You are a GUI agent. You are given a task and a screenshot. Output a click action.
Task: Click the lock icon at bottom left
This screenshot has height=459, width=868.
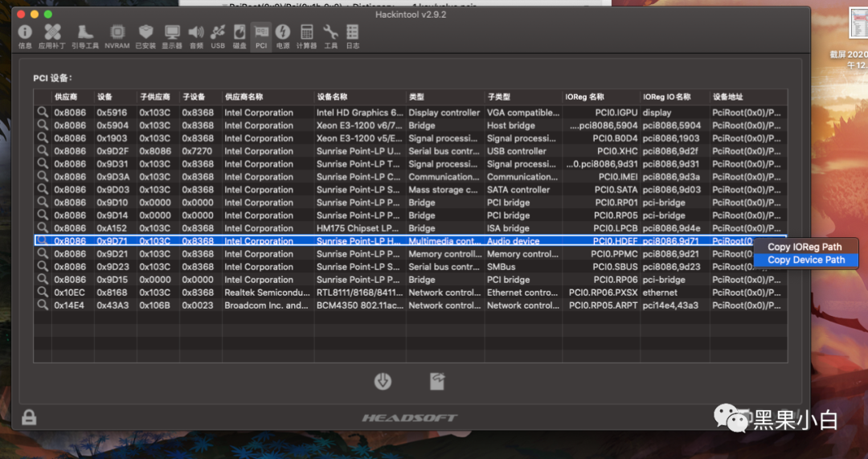[x=29, y=417]
